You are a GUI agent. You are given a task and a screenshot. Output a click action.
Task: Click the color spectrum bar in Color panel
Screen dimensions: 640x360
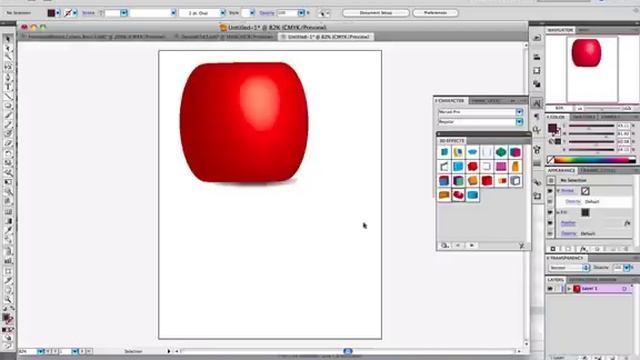click(x=594, y=160)
